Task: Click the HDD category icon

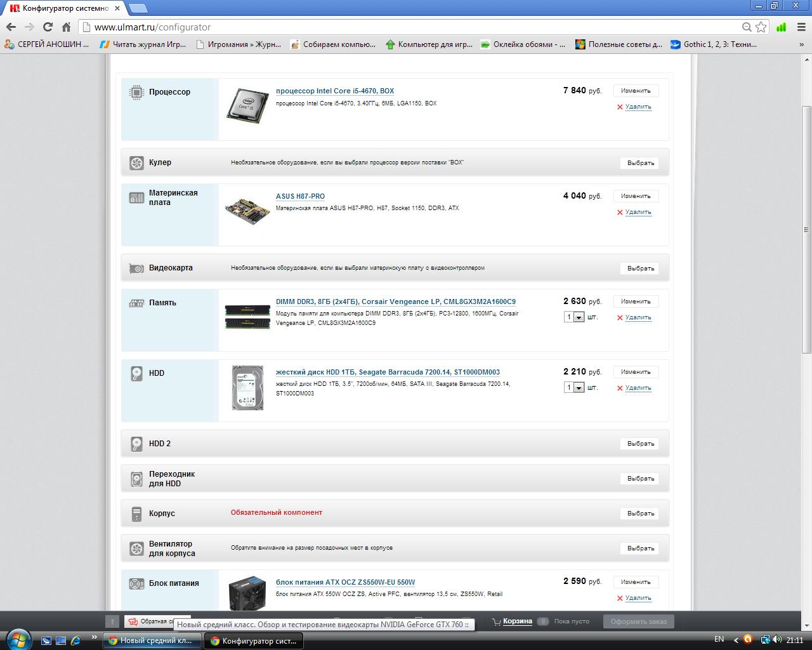Action: pyautogui.click(x=136, y=374)
